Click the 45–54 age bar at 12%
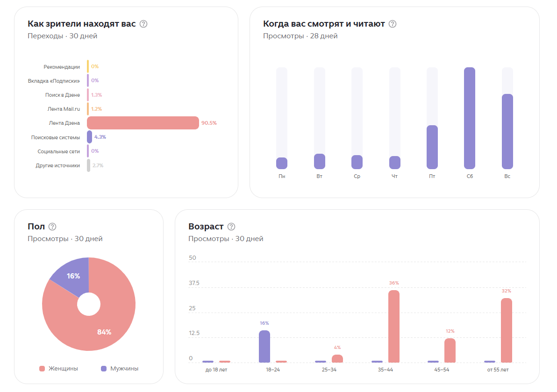557x392 pixels. click(x=450, y=350)
